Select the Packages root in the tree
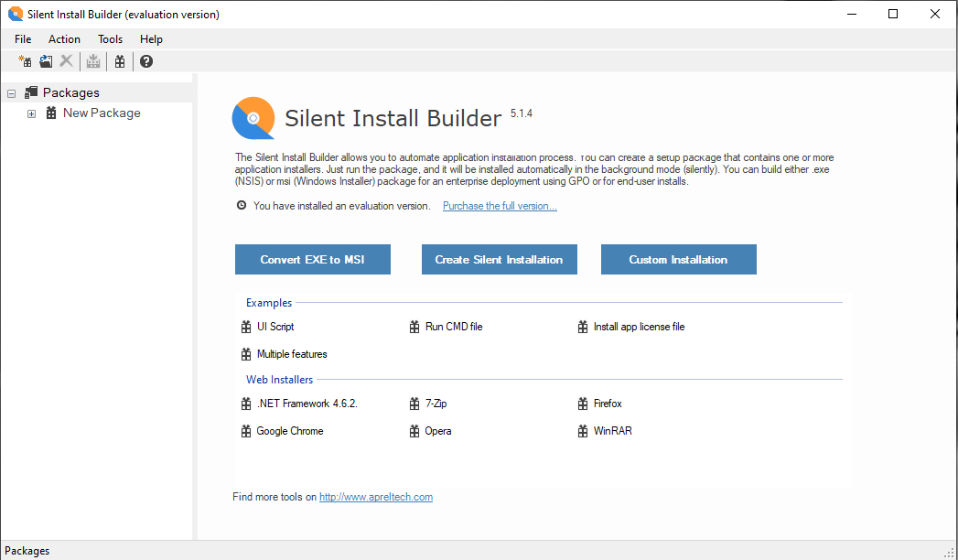 70,92
